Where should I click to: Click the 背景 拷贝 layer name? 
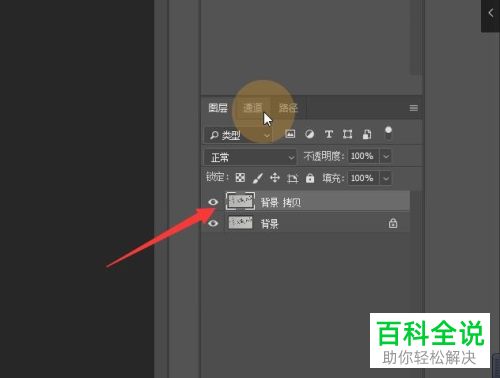(x=281, y=202)
